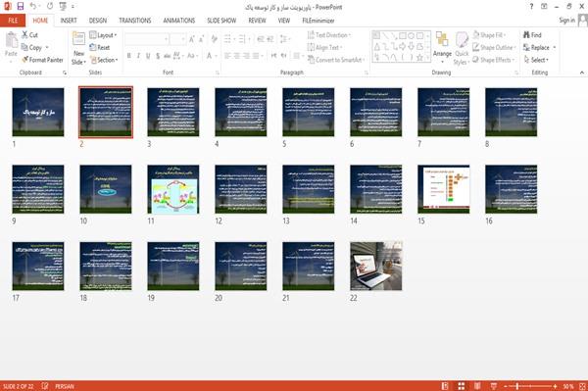
Task: Toggle Underline formatting button
Action: coord(148,56)
